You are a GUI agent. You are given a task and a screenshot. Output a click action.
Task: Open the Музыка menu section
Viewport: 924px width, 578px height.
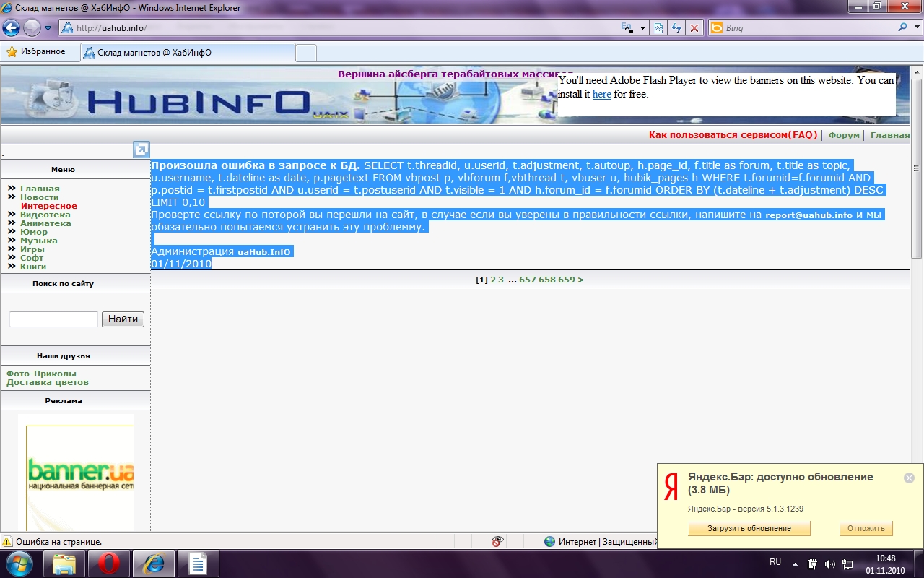pyautogui.click(x=38, y=241)
